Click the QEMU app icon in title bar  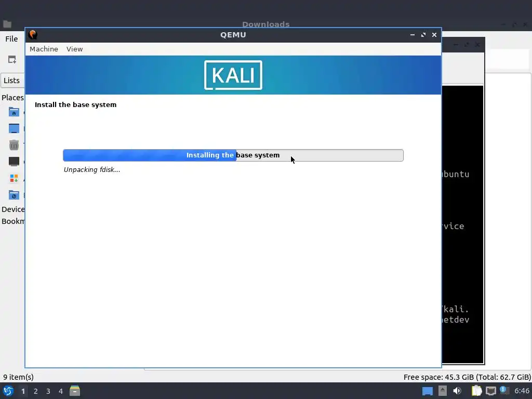click(x=33, y=35)
